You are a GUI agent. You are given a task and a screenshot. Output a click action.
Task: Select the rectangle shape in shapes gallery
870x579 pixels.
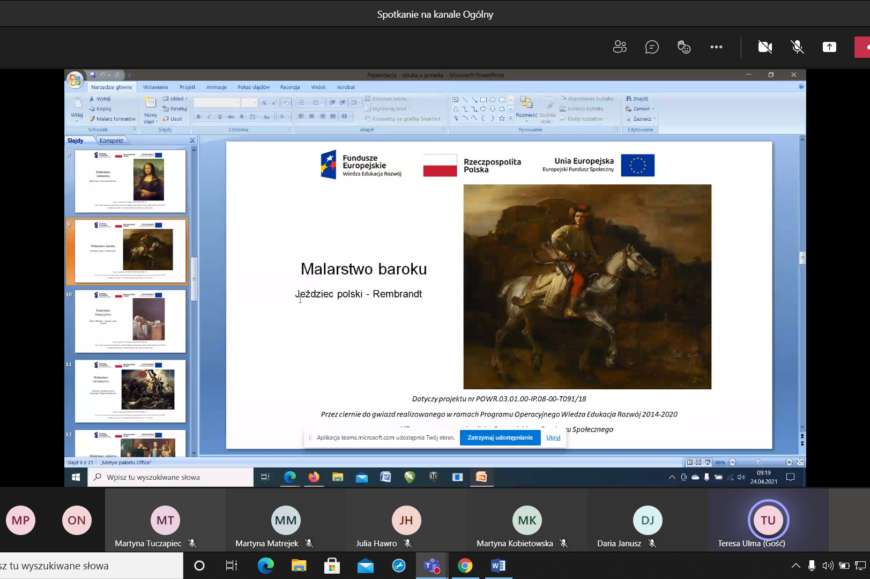483,100
